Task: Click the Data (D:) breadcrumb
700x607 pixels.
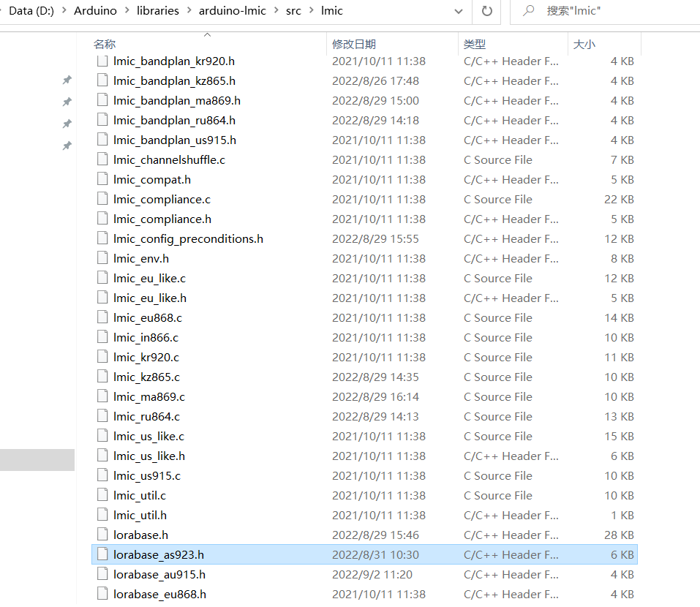Action: click(31, 11)
